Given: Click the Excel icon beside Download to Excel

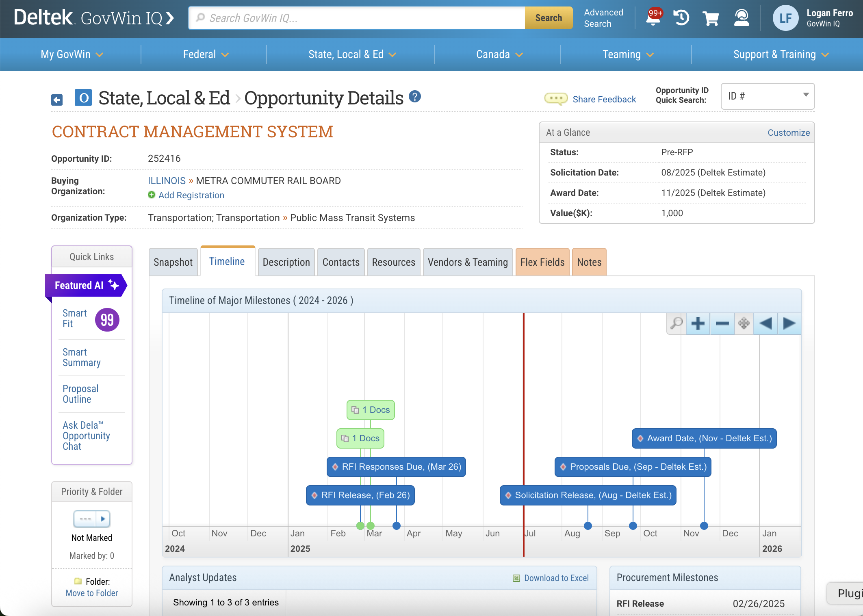Looking at the screenshot, I should coord(516,578).
